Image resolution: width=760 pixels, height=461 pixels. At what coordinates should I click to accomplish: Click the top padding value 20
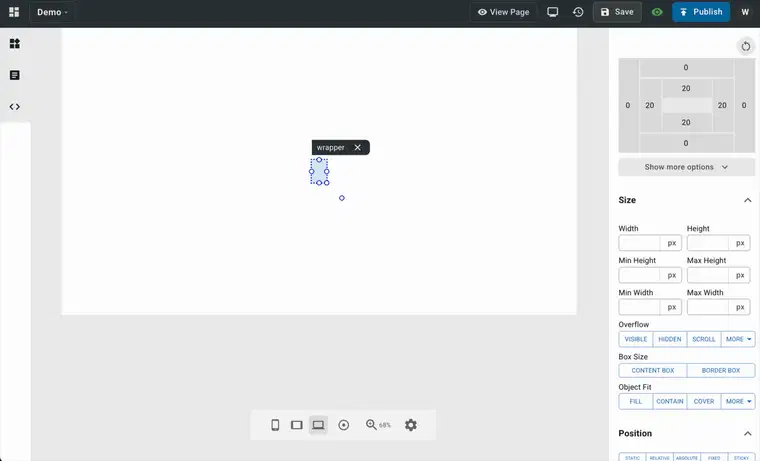686,88
